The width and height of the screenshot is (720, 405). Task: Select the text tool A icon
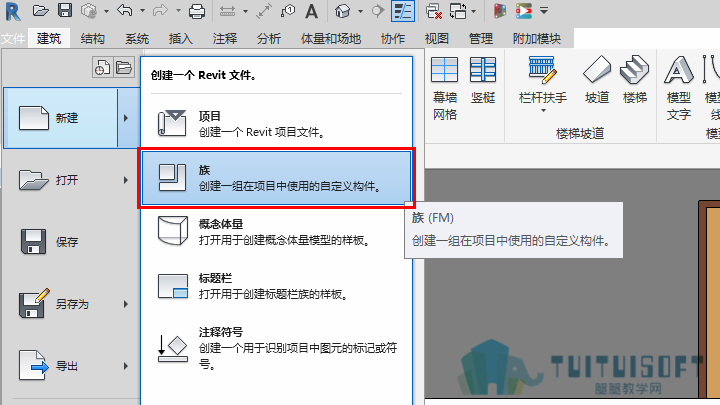(311, 11)
